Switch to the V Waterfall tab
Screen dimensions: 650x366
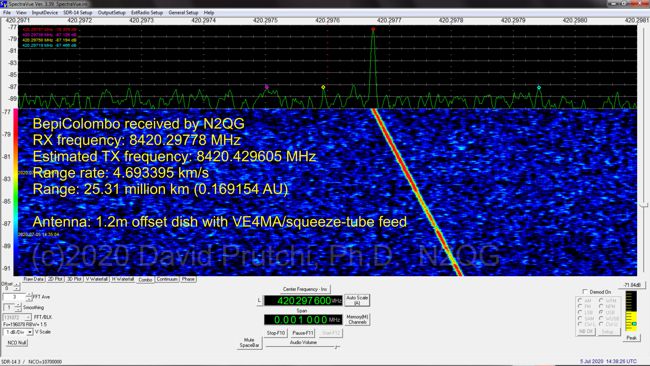[x=97, y=279]
